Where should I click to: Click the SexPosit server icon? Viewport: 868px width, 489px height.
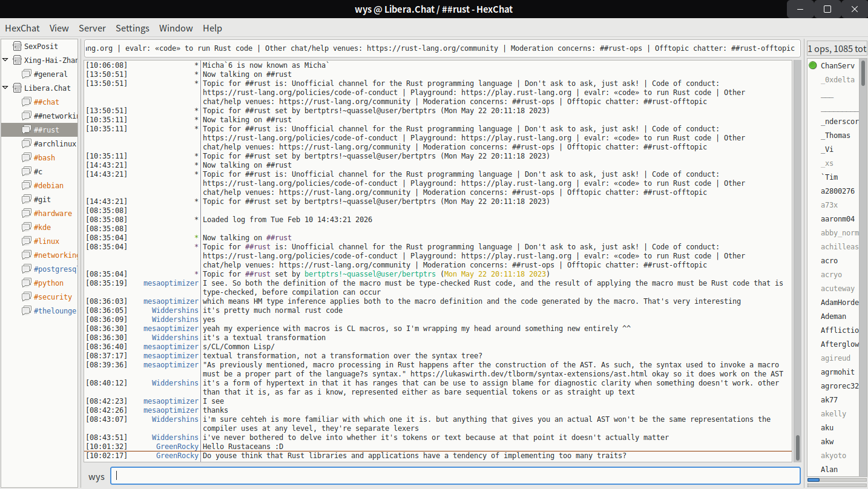(x=16, y=46)
